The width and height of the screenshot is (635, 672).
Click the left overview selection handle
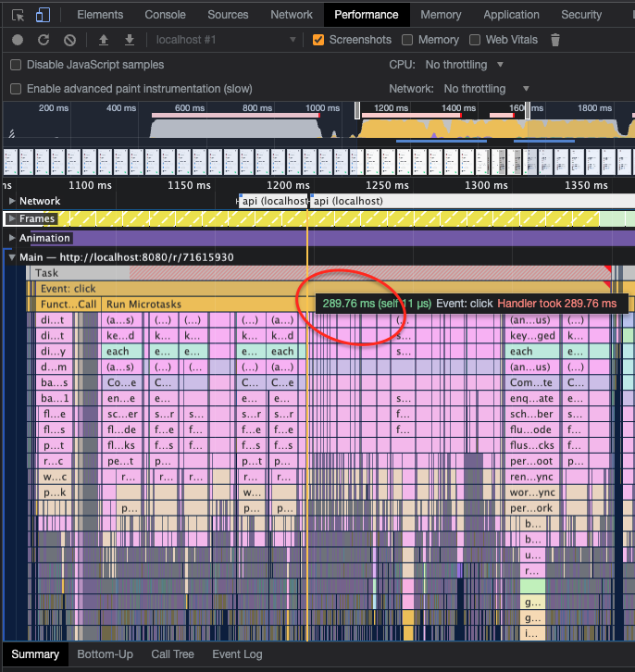pos(357,110)
